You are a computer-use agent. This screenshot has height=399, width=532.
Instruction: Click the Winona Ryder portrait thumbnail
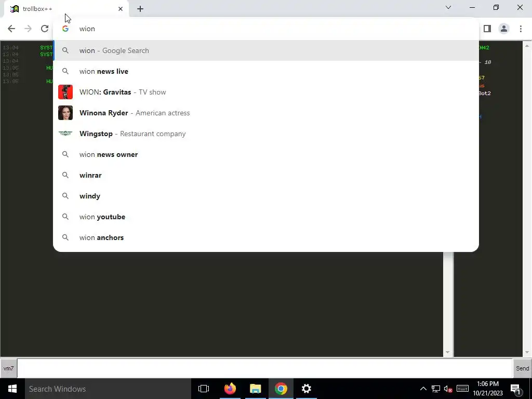click(x=65, y=113)
